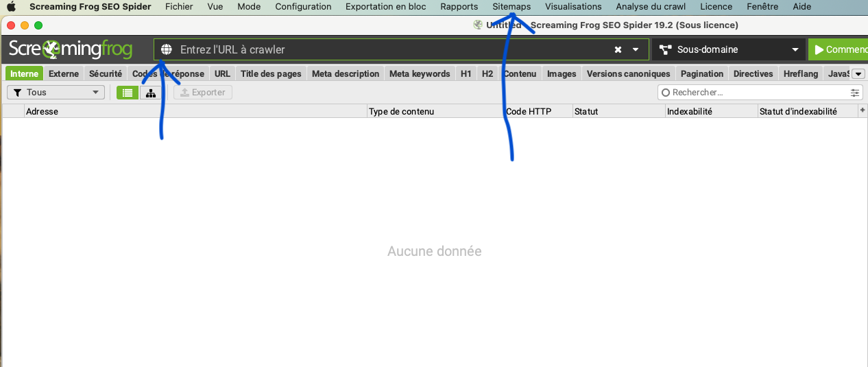Switch to tree view icon
This screenshot has width=868, height=367.
151,93
